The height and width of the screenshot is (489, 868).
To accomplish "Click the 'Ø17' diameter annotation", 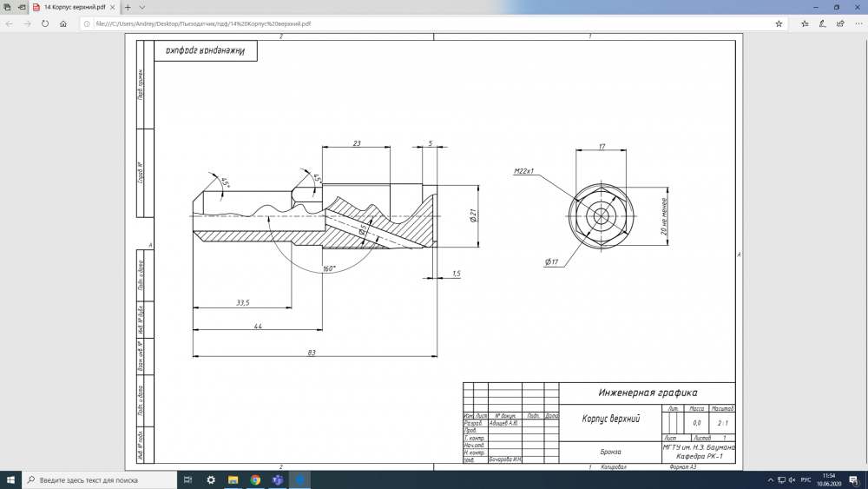I will tap(551, 262).
